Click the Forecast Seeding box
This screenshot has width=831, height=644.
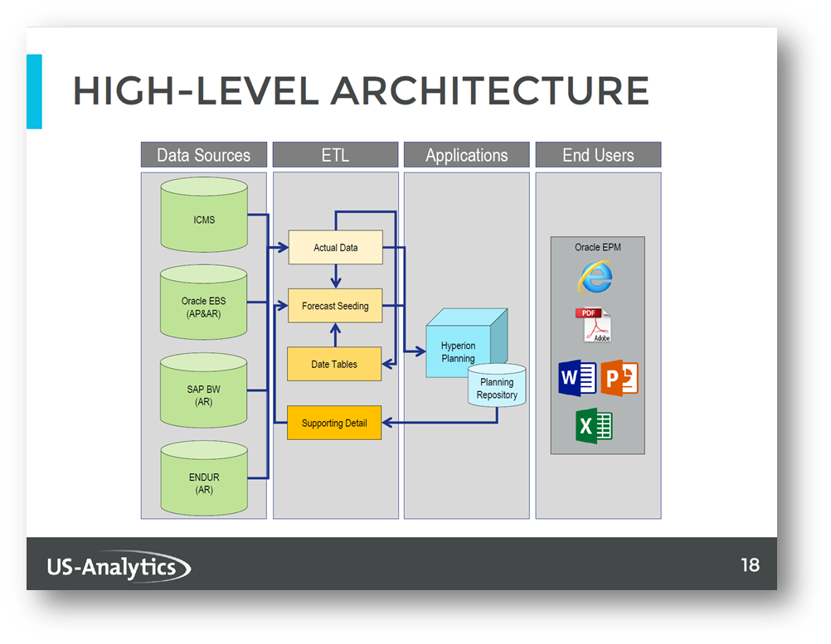[x=335, y=306]
